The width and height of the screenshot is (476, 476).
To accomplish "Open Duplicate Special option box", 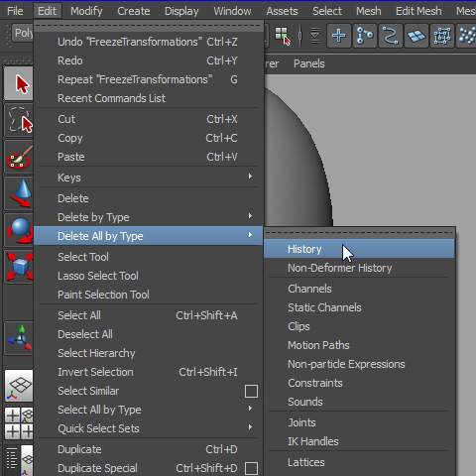I will 251,468.
